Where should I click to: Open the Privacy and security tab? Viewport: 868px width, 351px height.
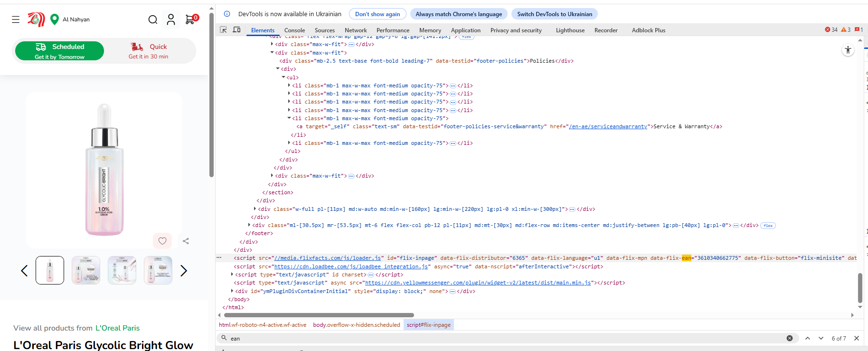tap(516, 30)
